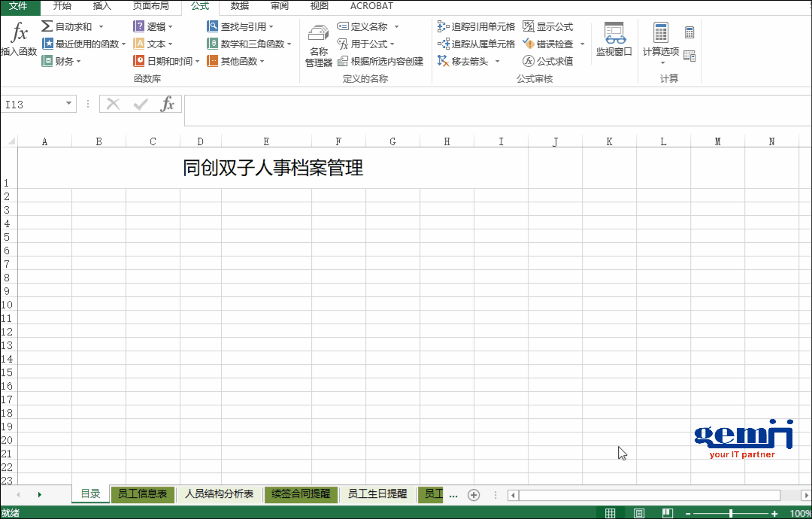
Task: Add a new worksheet with the plus button
Action: pos(474,495)
